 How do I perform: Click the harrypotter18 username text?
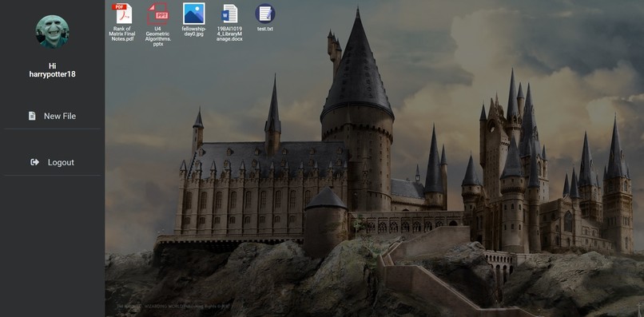52,75
